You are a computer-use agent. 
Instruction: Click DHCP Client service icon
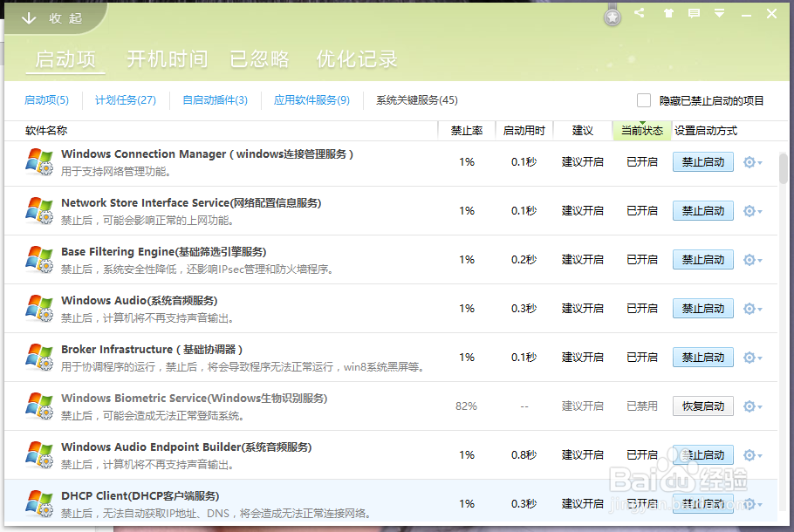pyautogui.click(x=39, y=503)
